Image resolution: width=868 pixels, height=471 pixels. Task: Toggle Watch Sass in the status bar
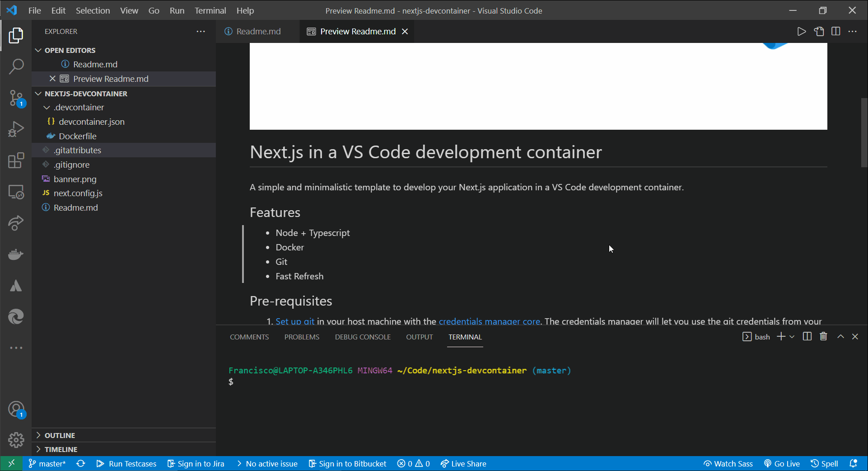tap(728, 463)
